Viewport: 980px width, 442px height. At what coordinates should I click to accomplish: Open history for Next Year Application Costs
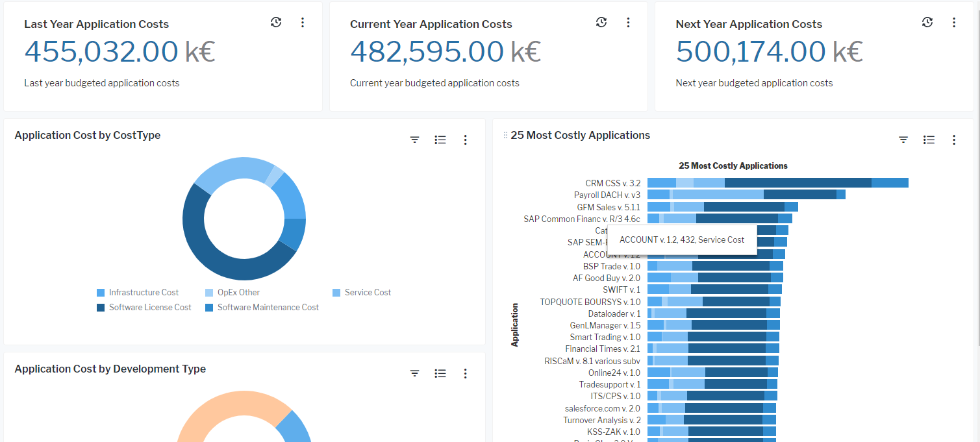click(x=927, y=23)
